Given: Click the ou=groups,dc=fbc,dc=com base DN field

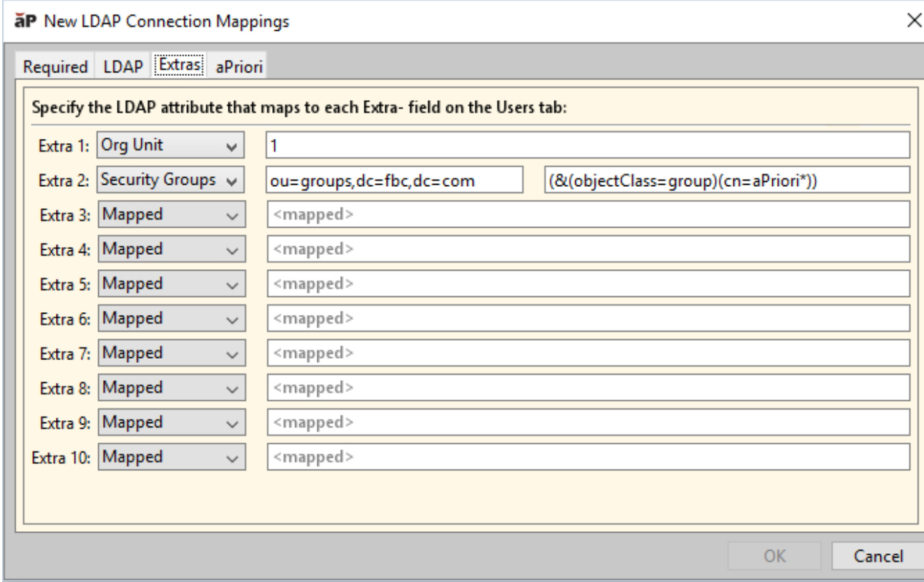Looking at the screenshot, I should click(395, 180).
